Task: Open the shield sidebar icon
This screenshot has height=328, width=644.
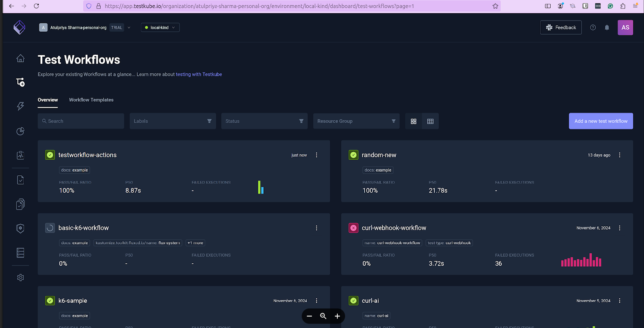Action: [21, 228]
